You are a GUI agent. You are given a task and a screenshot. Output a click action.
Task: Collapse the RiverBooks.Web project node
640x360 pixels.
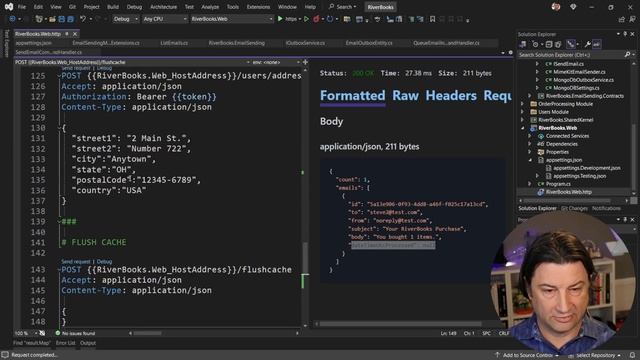522,128
